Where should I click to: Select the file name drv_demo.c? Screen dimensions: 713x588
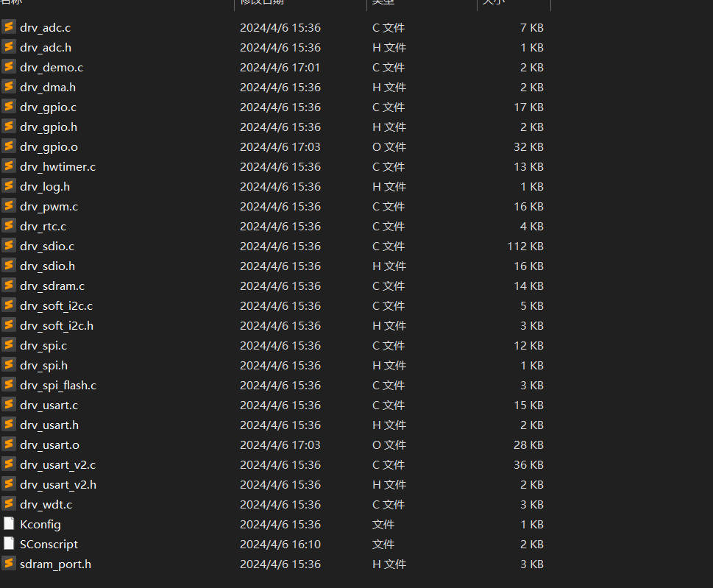pyautogui.click(x=52, y=67)
